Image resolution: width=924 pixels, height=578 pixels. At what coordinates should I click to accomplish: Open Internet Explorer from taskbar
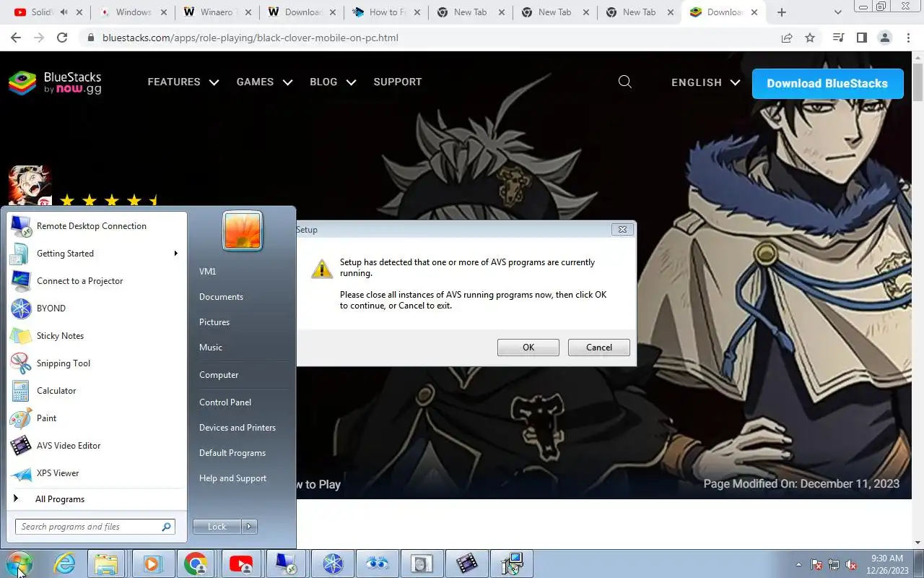click(x=64, y=564)
